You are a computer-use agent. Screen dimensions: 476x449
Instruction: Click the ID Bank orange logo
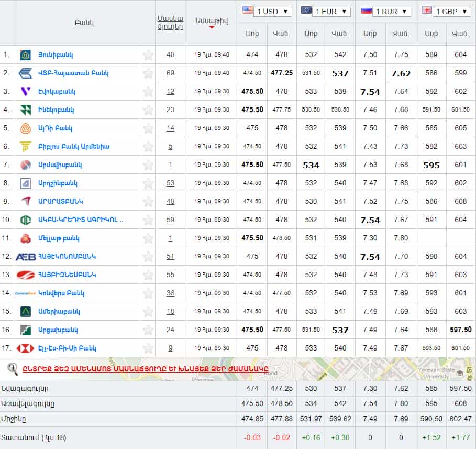click(x=25, y=128)
